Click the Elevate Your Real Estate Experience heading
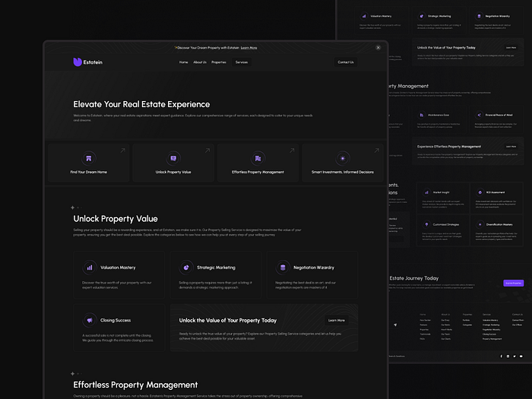This screenshot has width=532, height=399. point(141,104)
